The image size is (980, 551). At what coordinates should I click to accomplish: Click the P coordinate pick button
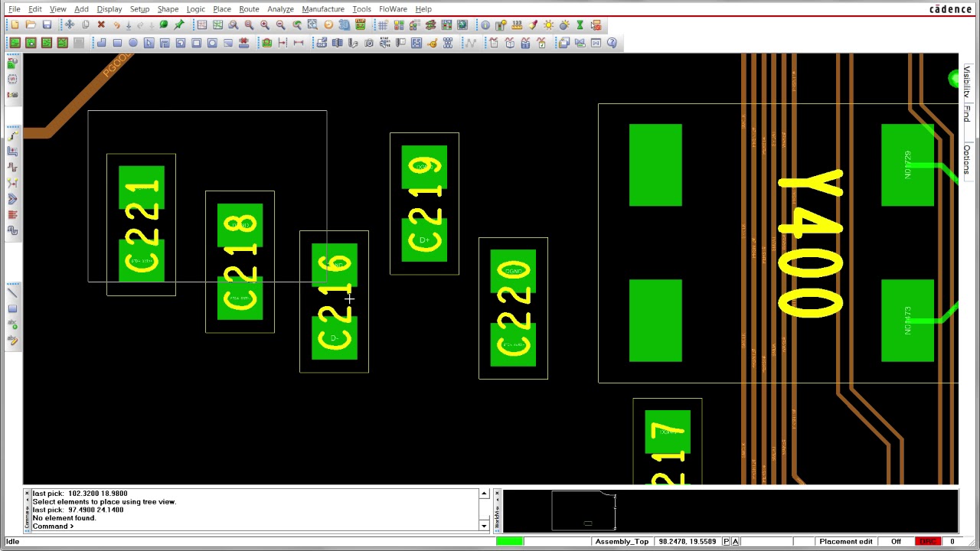point(726,542)
